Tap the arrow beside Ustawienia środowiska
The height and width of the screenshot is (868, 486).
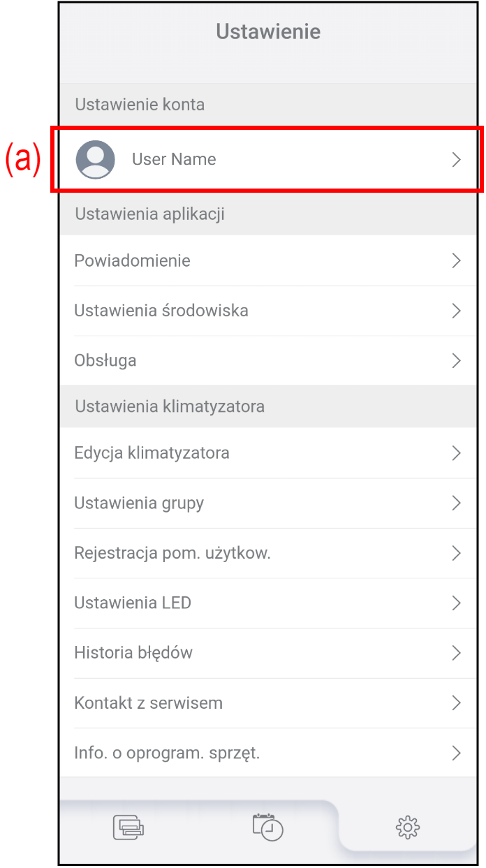coord(457,311)
